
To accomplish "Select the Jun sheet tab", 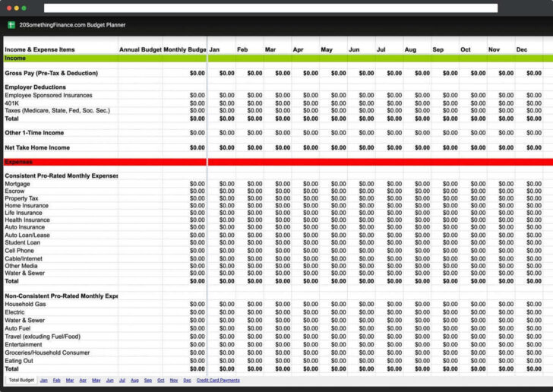I will [x=110, y=380].
